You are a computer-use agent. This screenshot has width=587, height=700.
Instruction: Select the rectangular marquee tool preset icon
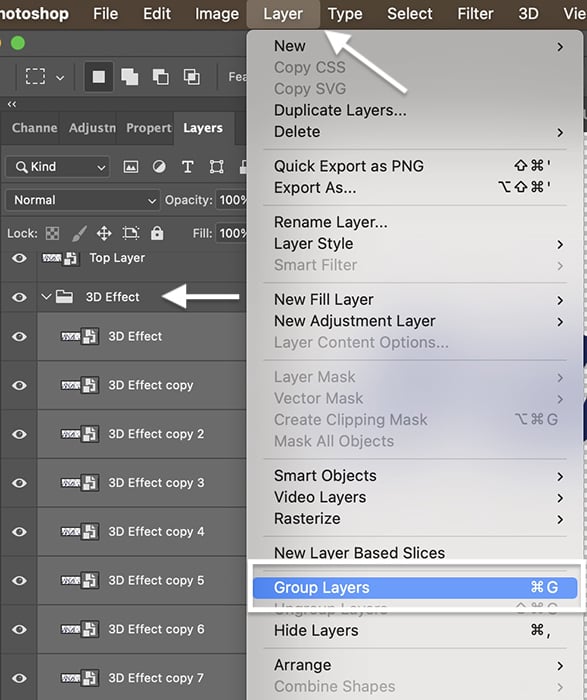click(x=35, y=77)
